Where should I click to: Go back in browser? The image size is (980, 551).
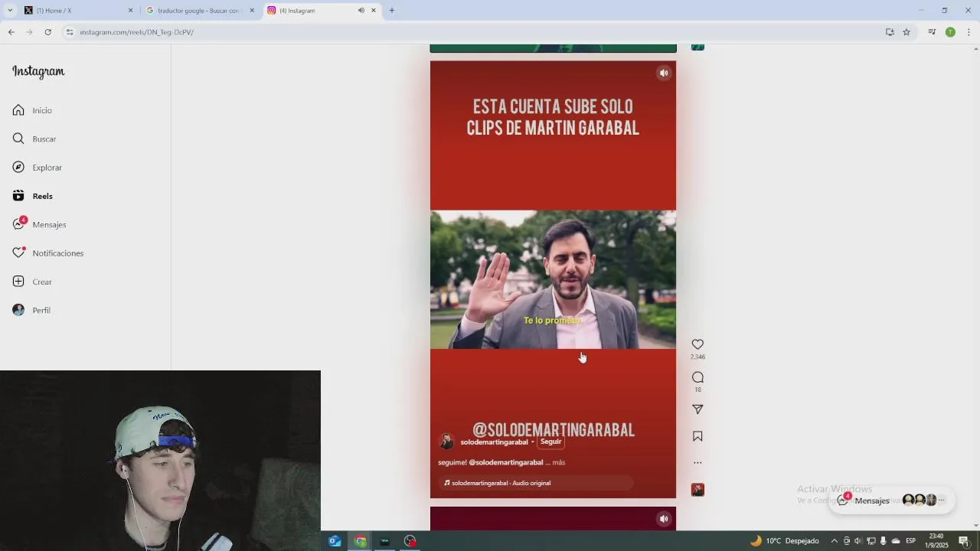coord(11,32)
